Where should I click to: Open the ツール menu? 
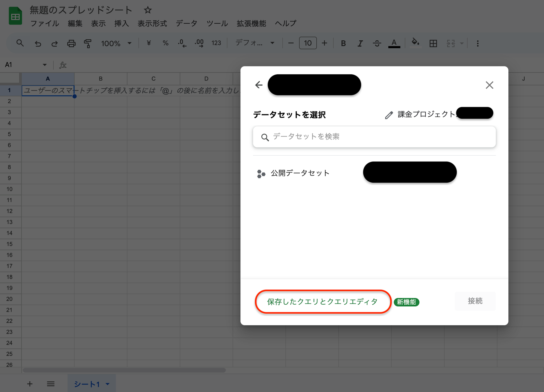point(217,23)
